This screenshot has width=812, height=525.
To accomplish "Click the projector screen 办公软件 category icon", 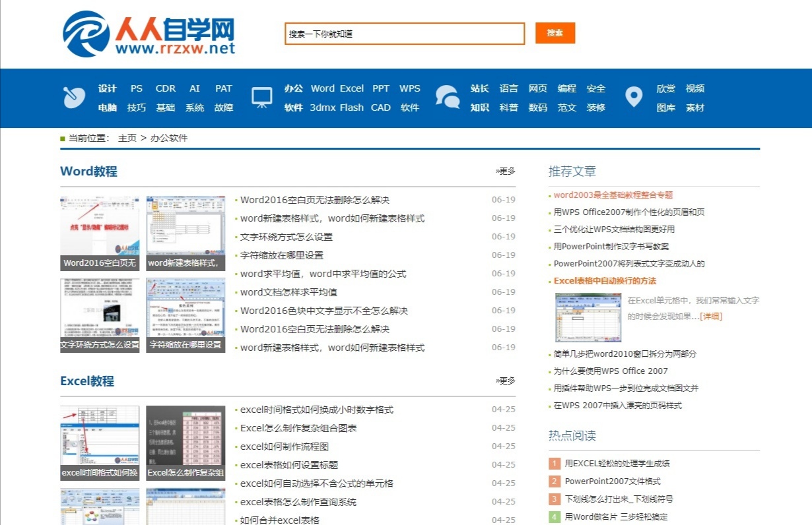I will click(x=262, y=98).
